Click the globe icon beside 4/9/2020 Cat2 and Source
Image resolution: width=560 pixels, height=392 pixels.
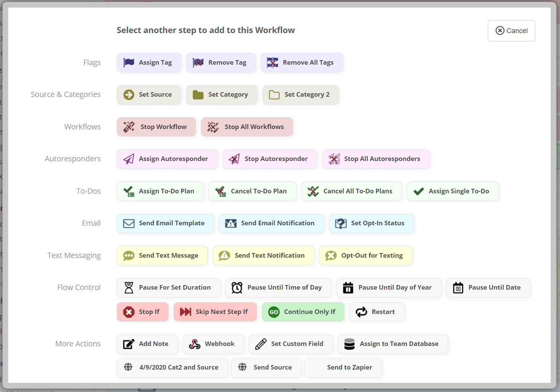pyautogui.click(x=128, y=367)
